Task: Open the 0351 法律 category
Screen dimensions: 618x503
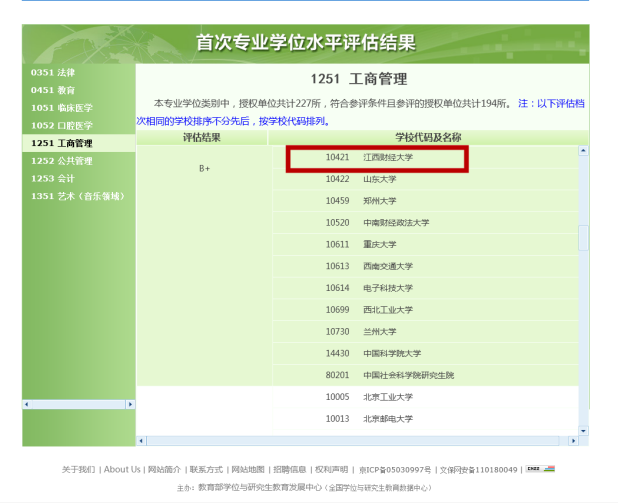Action: 53,73
